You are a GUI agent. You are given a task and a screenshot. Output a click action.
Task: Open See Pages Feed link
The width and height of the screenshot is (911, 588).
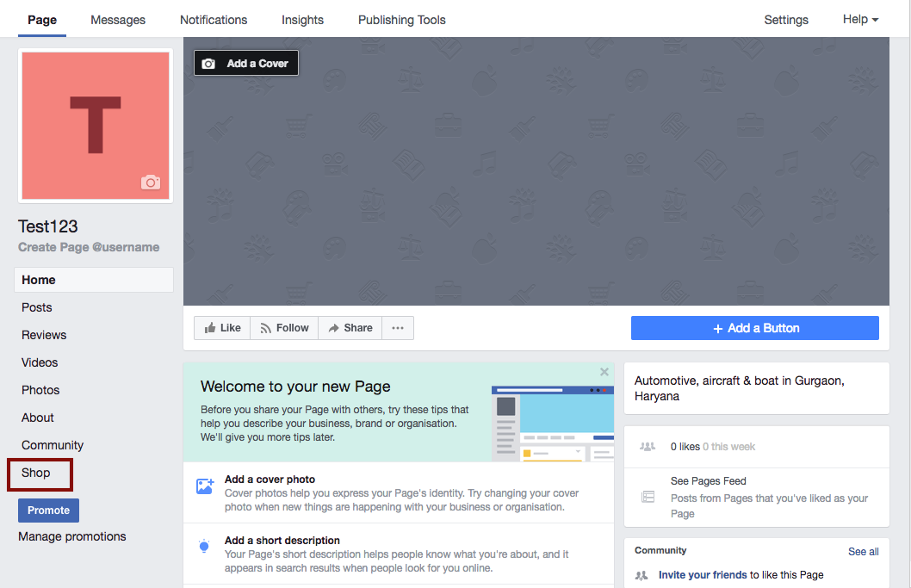pos(709,481)
